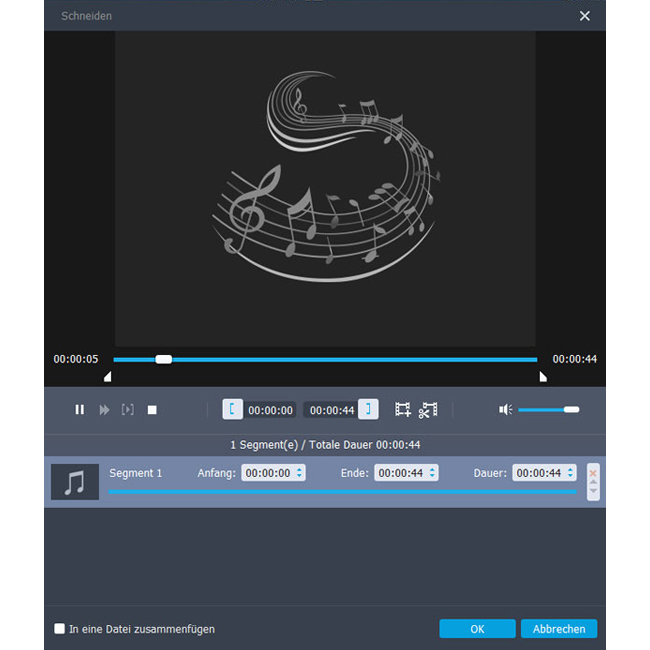This screenshot has height=650, width=650.
Task: Click the split scissors icon
Action: point(429,409)
